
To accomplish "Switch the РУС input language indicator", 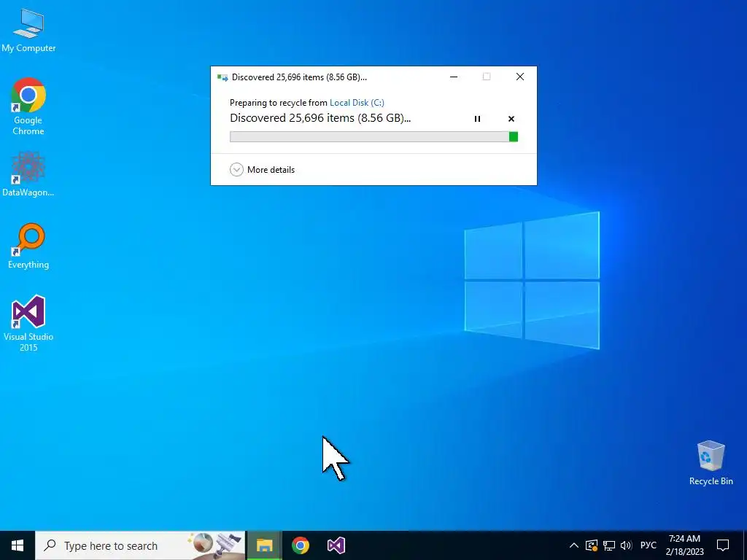I will click(649, 545).
